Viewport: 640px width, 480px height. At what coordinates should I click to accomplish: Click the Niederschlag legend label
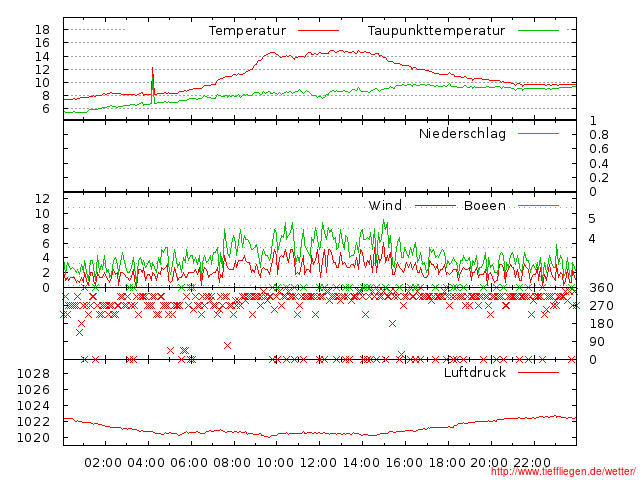pos(462,134)
